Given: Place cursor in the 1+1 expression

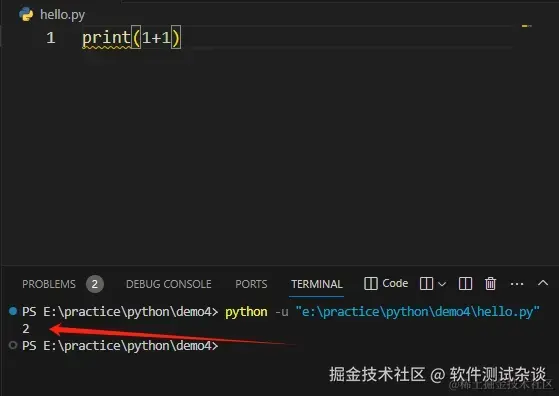Looking at the screenshot, I should (x=157, y=37).
